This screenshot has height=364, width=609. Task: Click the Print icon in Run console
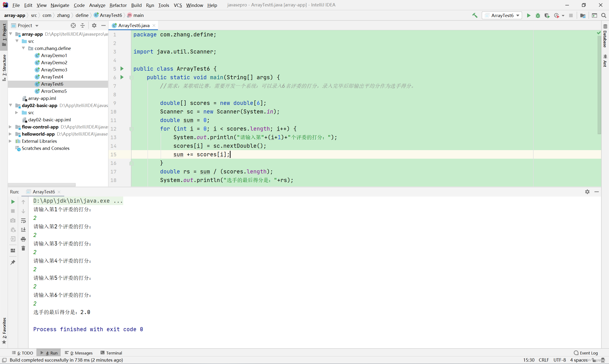[x=23, y=239]
